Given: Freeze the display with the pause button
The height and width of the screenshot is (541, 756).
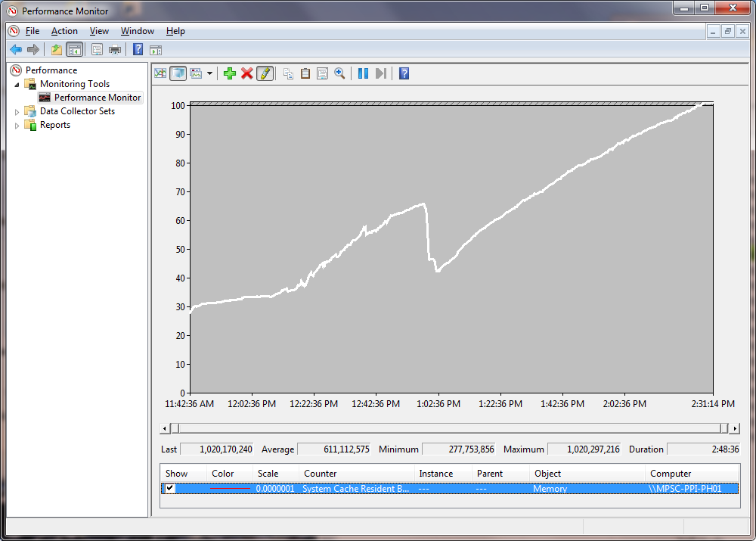Looking at the screenshot, I should [363, 73].
